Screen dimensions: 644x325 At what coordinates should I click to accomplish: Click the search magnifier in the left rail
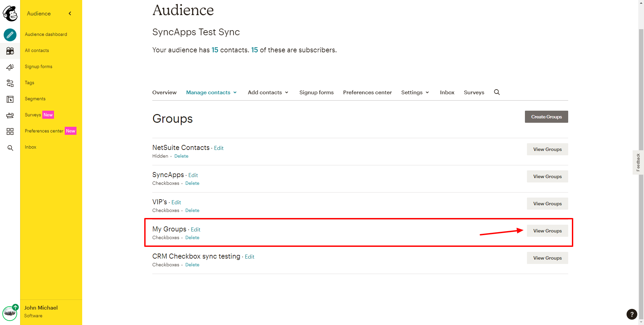click(x=10, y=148)
